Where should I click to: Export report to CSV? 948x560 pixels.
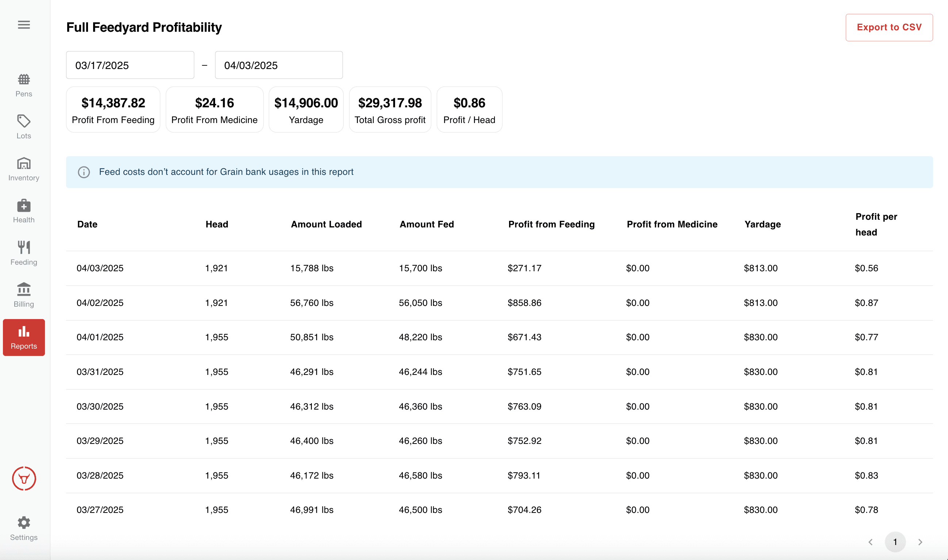click(889, 27)
